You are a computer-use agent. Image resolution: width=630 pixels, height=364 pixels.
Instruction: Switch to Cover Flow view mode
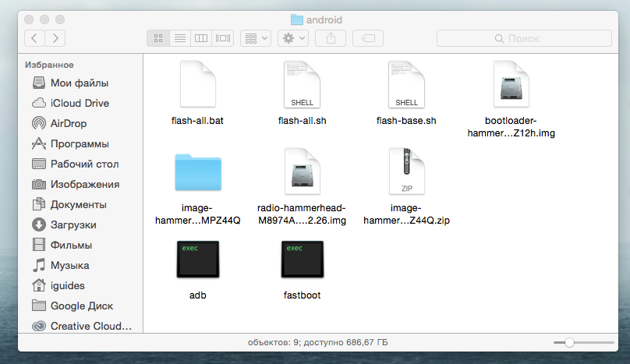[x=223, y=38]
